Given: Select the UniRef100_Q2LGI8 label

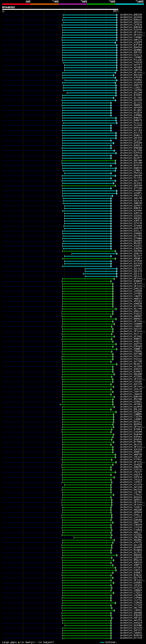Looking at the screenshot, I should pos(131,271).
